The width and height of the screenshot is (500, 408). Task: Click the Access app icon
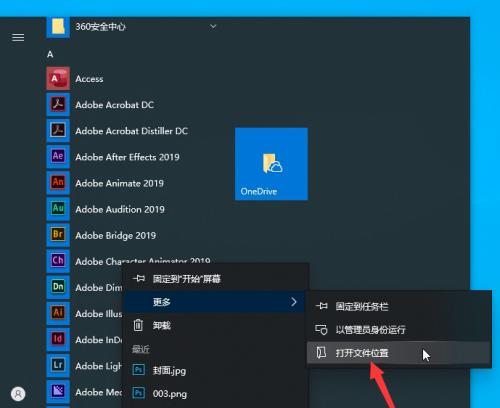coord(58,79)
